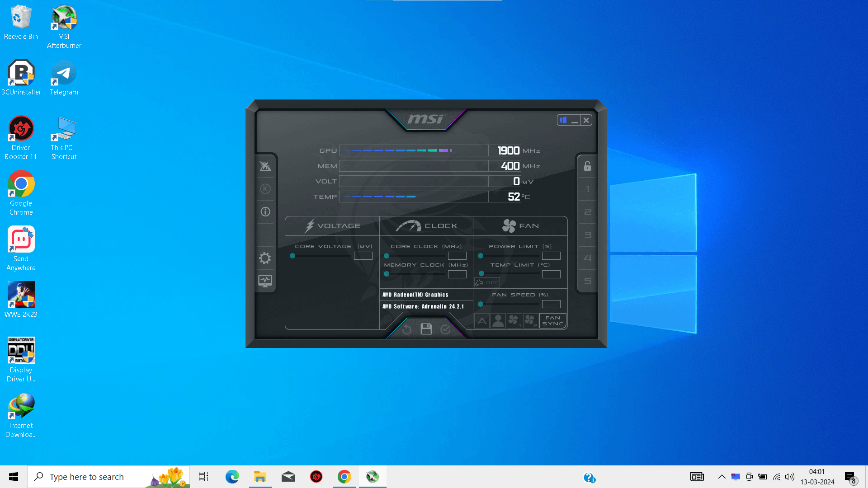Click the Core Voltage slider handle

tap(292, 256)
